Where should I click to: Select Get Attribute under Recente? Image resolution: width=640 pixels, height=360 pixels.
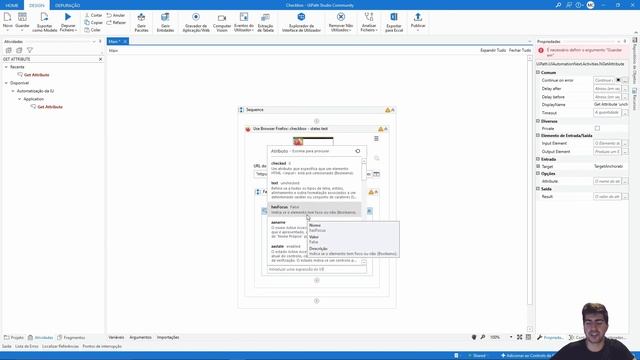pos(36,75)
